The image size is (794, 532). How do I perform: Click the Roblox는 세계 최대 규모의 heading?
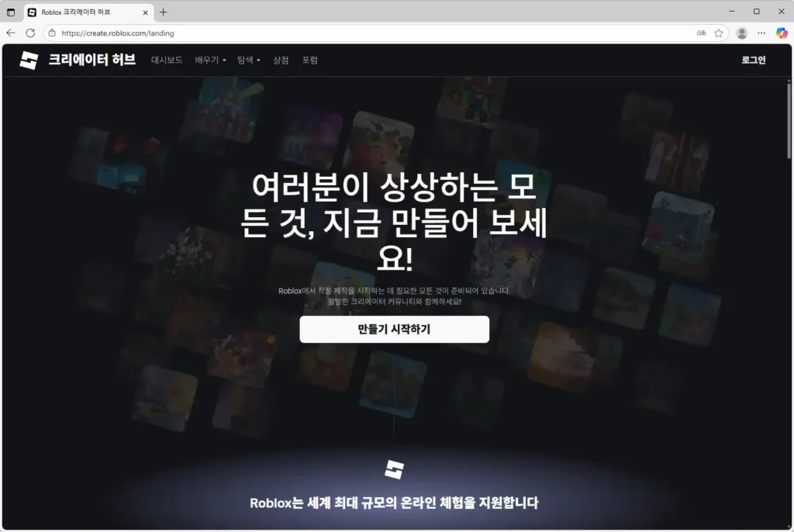394,503
